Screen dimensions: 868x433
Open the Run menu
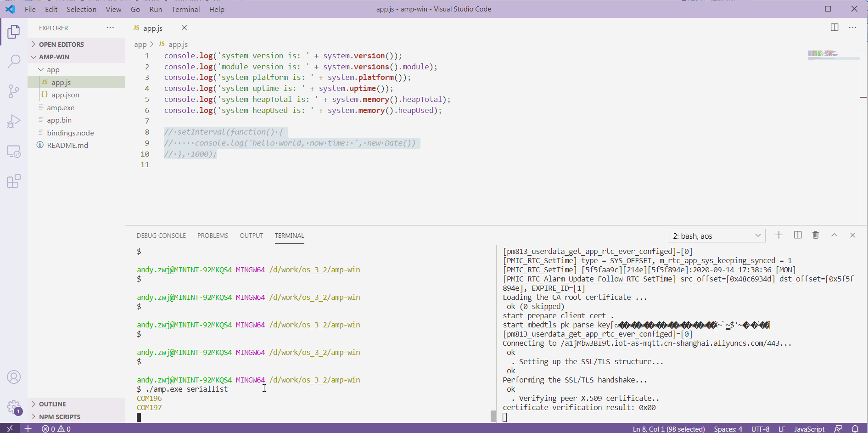[156, 9]
